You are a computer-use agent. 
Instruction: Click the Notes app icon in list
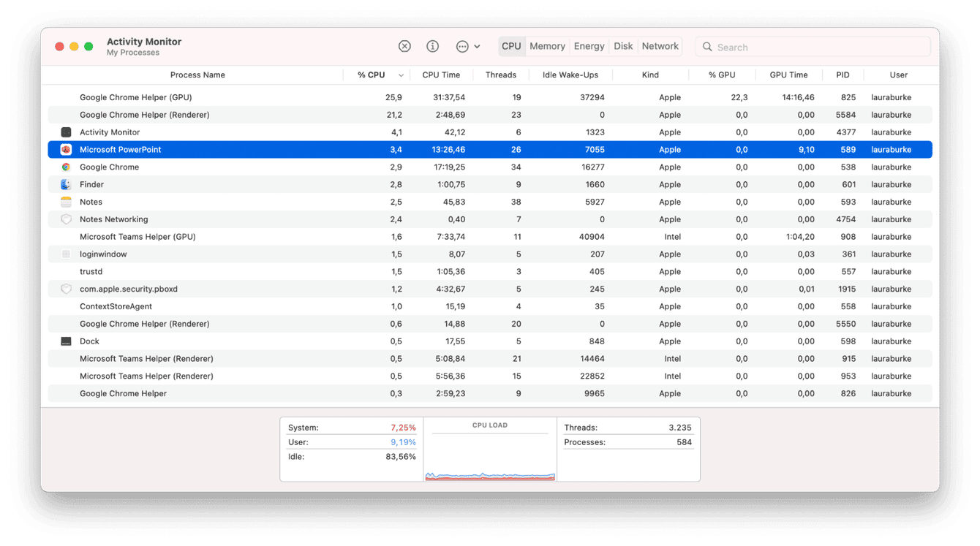tap(66, 202)
